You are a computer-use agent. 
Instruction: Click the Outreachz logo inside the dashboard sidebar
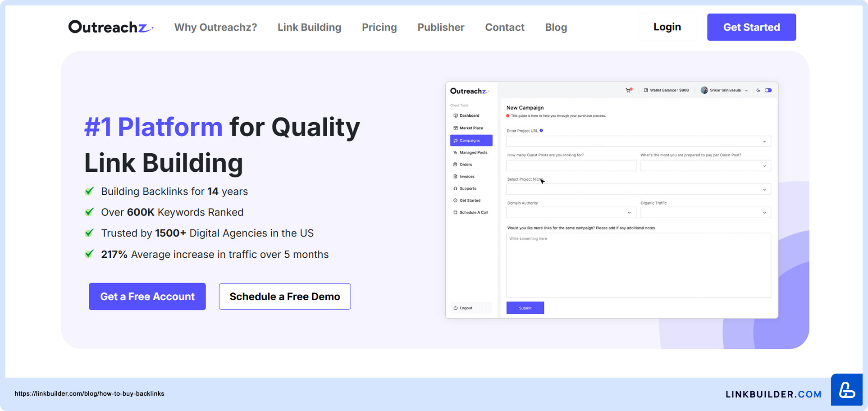click(x=469, y=91)
